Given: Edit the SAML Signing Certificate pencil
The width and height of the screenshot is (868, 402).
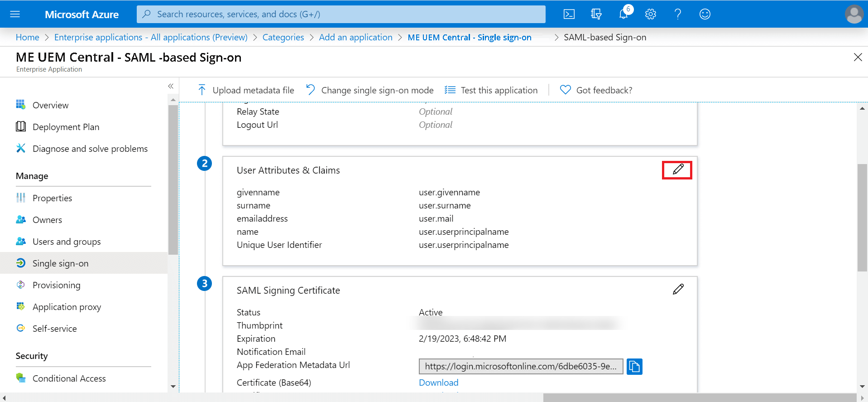Looking at the screenshot, I should (x=678, y=289).
